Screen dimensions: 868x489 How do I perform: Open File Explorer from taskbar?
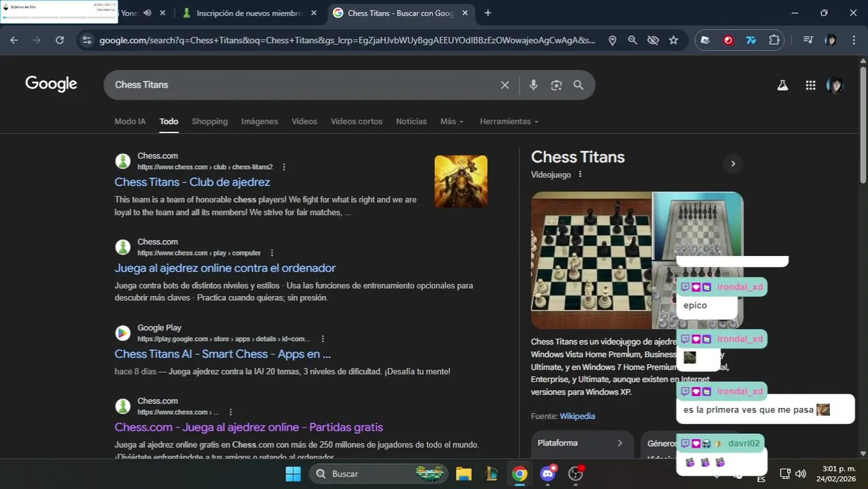[463, 473]
